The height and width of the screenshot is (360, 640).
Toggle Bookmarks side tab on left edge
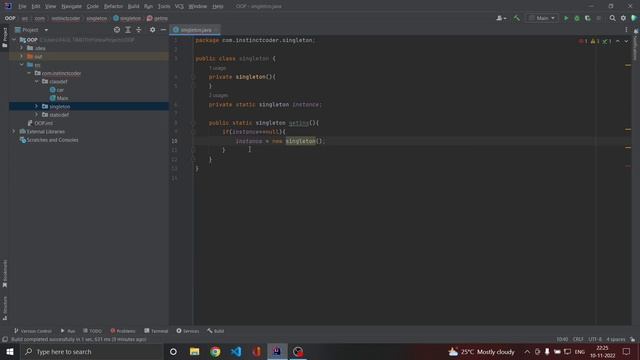tap(5, 273)
